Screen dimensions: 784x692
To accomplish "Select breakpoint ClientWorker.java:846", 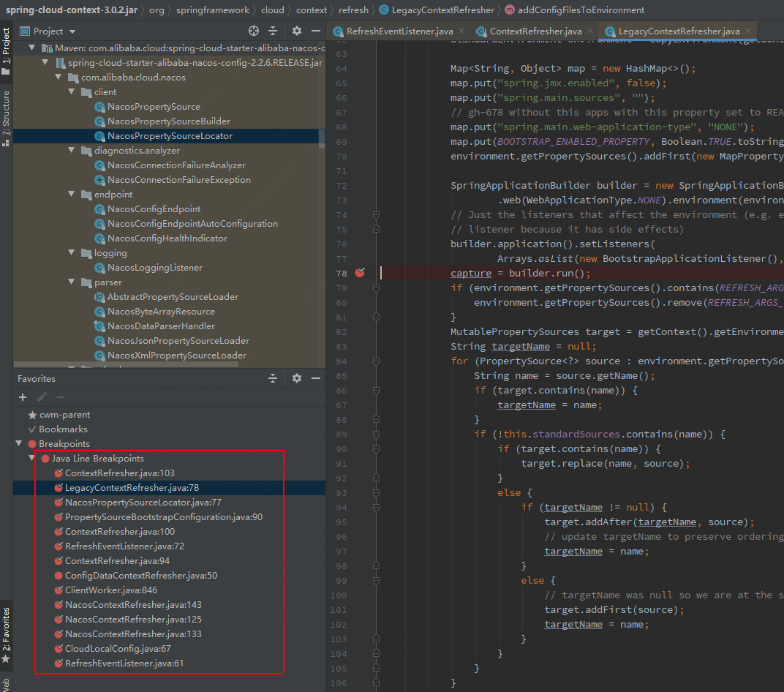I will [x=111, y=590].
